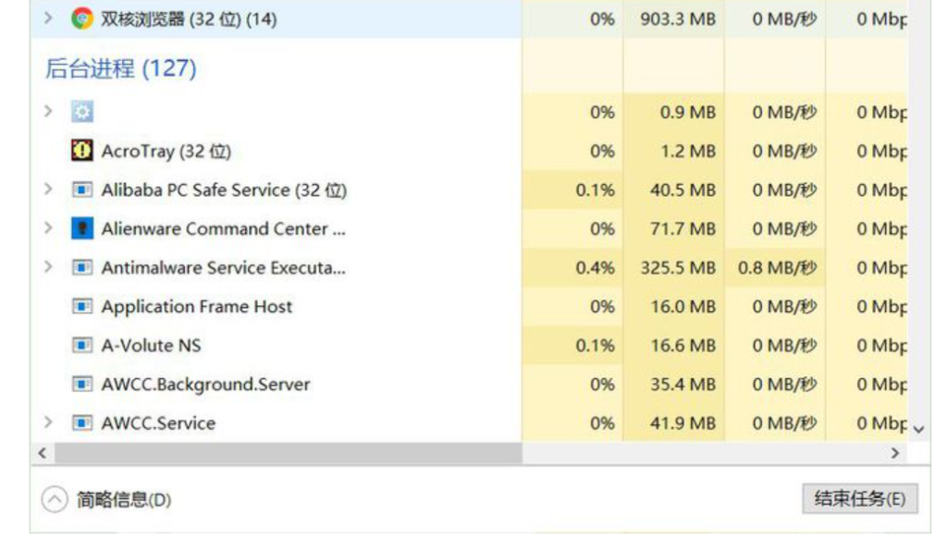Expand the Antimalware Service Executable row
This screenshot has height=560, width=947.
(x=48, y=267)
